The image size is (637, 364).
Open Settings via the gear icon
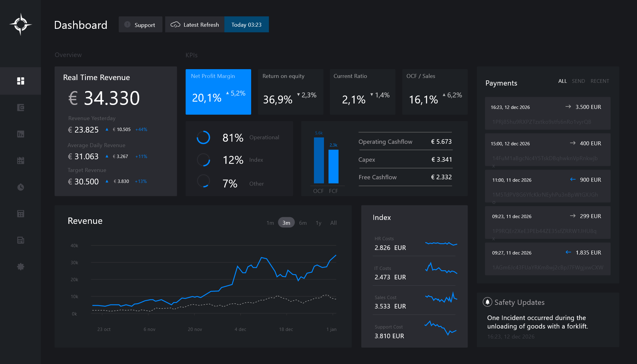[x=20, y=266]
